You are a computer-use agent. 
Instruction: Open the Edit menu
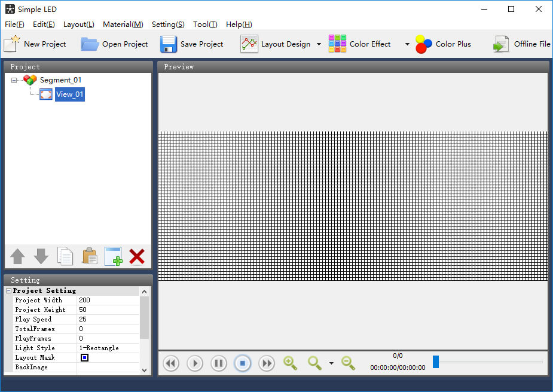(44, 24)
